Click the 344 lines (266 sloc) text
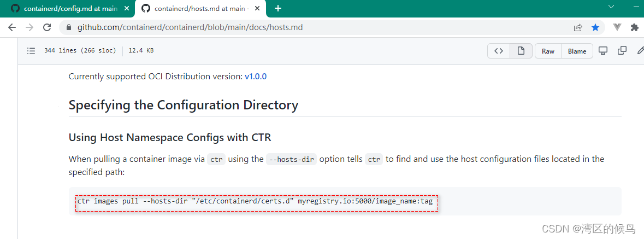This screenshot has height=239, width=644. click(80, 51)
